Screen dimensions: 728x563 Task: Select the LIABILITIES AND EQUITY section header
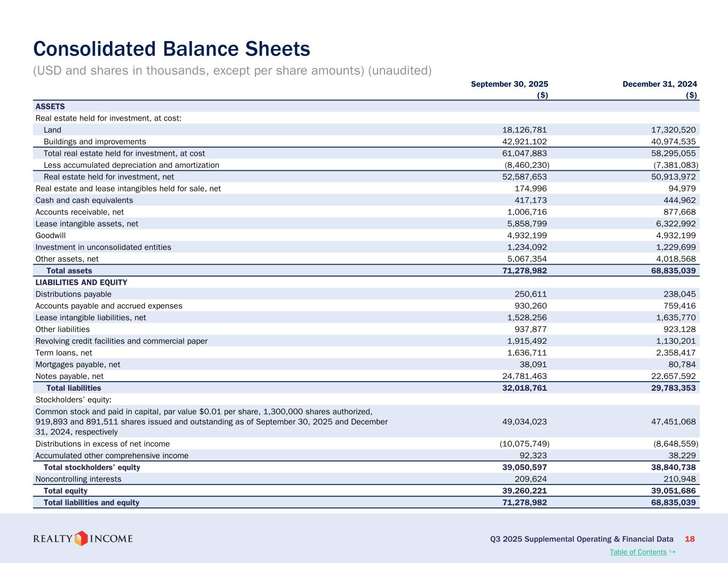81,282
